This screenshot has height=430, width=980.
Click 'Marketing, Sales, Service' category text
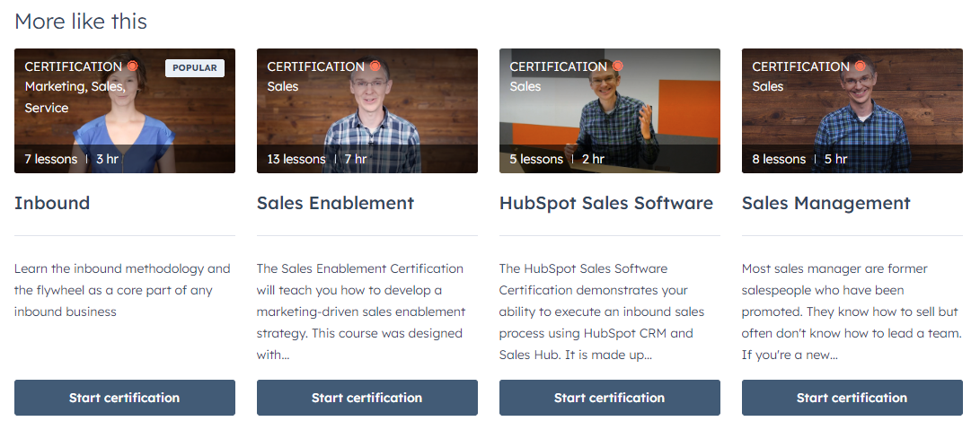point(75,97)
